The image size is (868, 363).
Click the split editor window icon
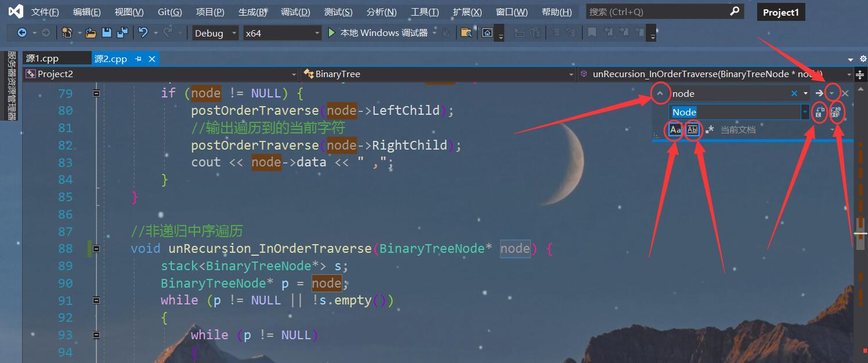click(x=860, y=74)
